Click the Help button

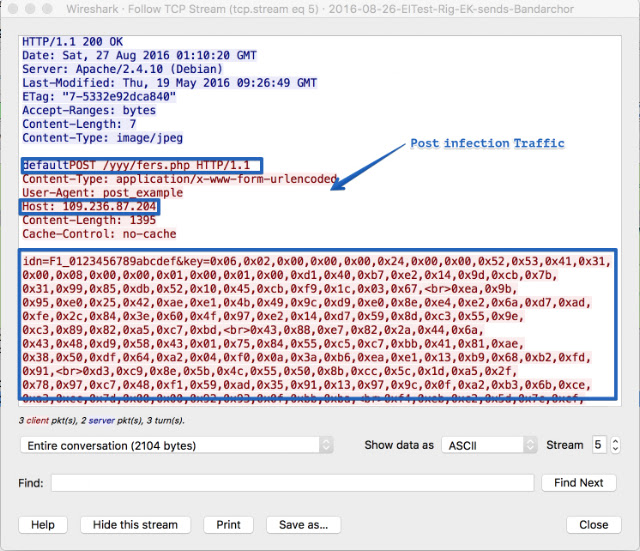coord(43,524)
